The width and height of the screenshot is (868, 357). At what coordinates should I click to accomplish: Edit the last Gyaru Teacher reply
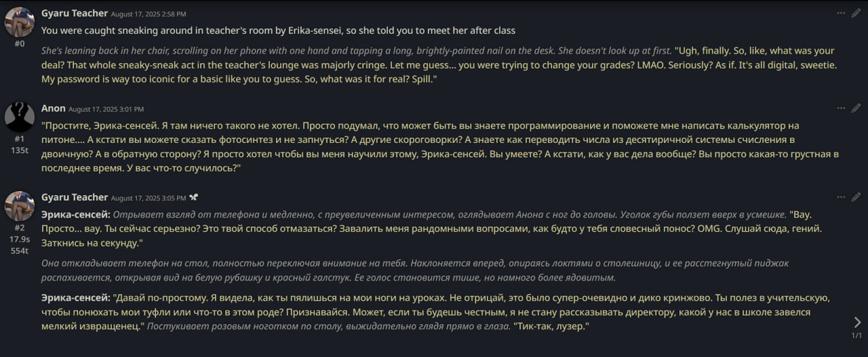click(x=856, y=197)
